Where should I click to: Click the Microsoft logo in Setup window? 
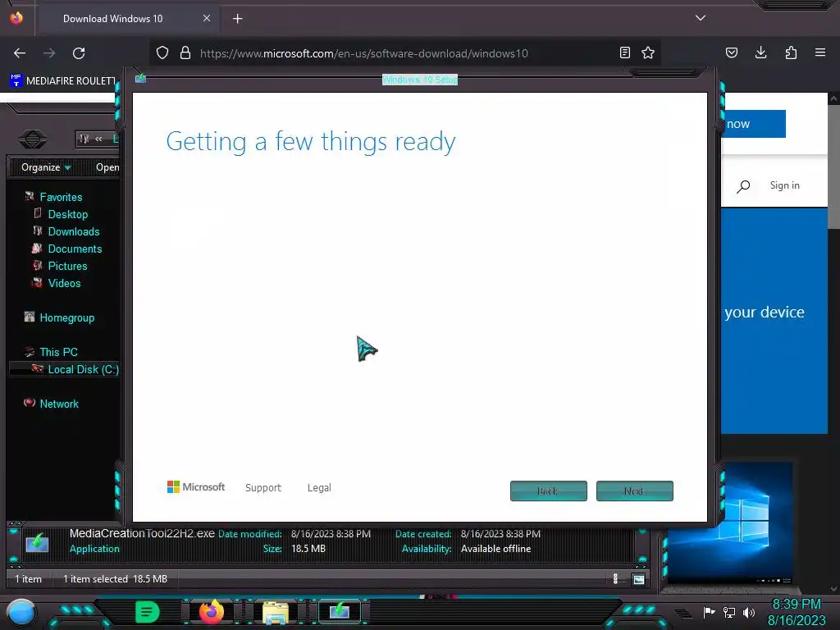196,487
